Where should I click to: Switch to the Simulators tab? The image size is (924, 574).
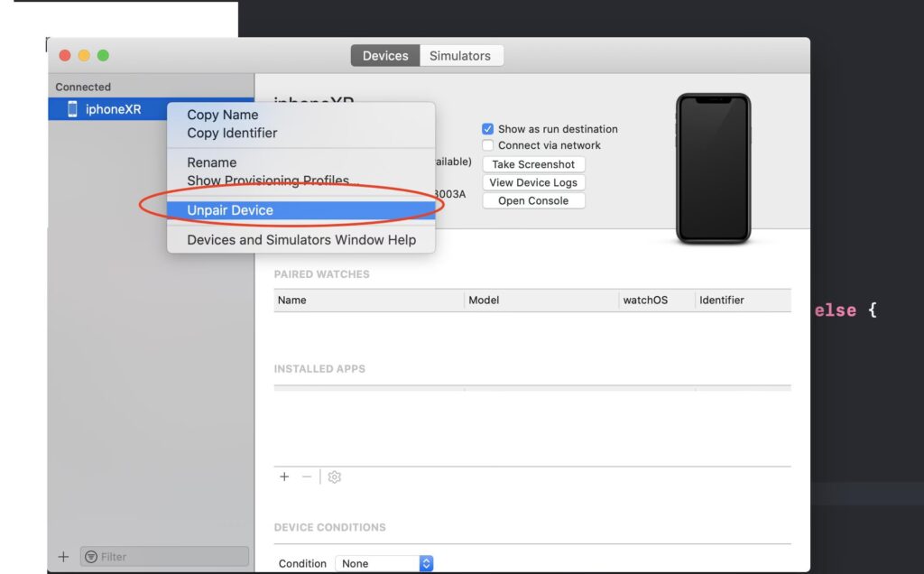click(x=459, y=56)
